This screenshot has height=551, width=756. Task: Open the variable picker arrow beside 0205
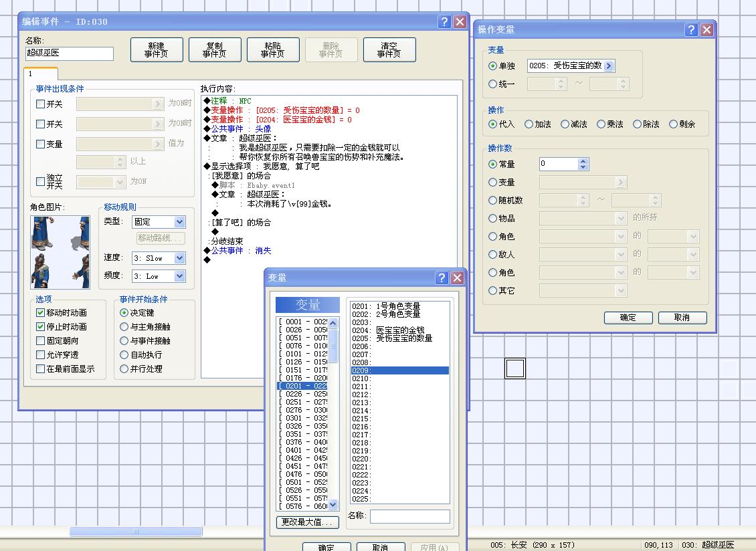click(609, 66)
